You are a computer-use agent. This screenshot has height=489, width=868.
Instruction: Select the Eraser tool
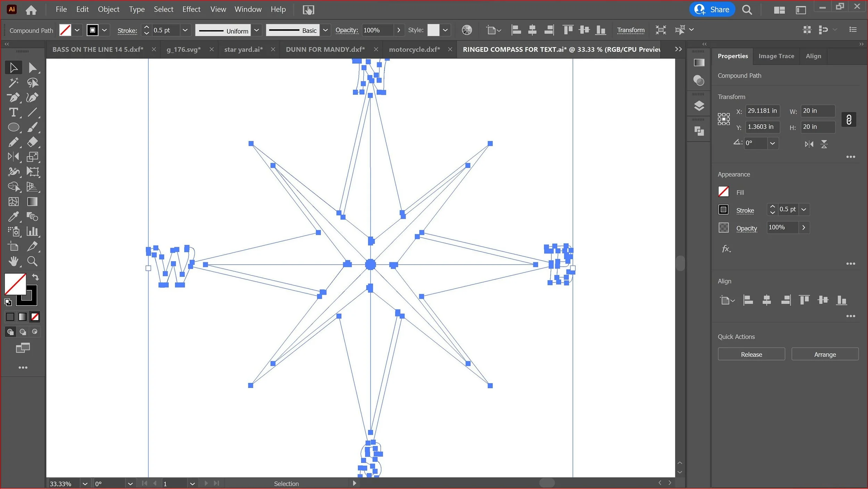(x=32, y=142)
